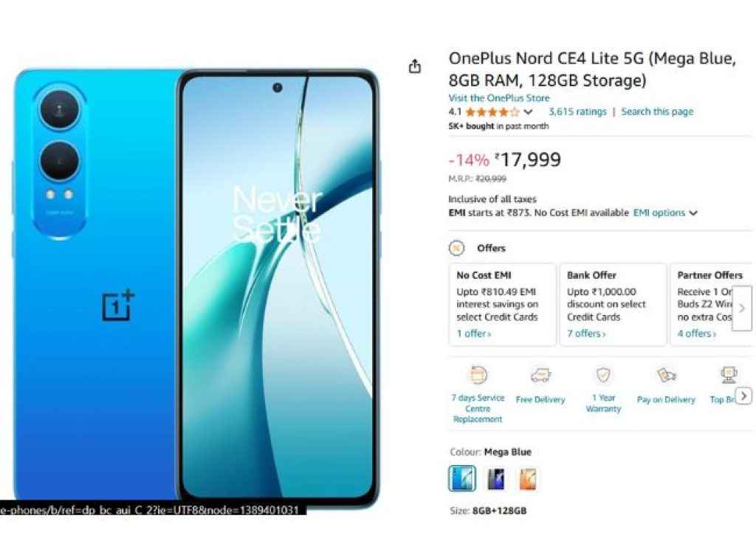
Task: Open 7 offers under Bank Offer
Action: pyautogui.click(x=586, y=334)
